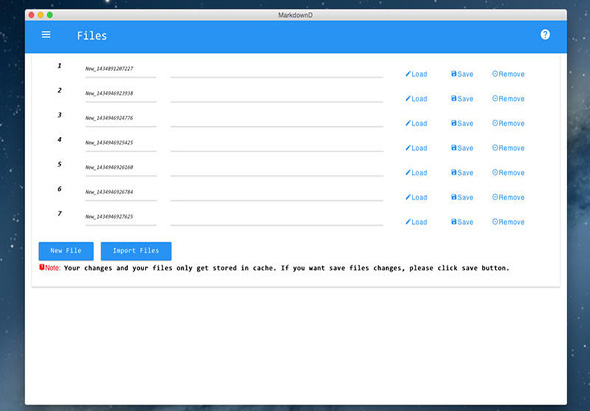Load file in row 6
Viewport: 590px width, 411px height.
[416, 197]
